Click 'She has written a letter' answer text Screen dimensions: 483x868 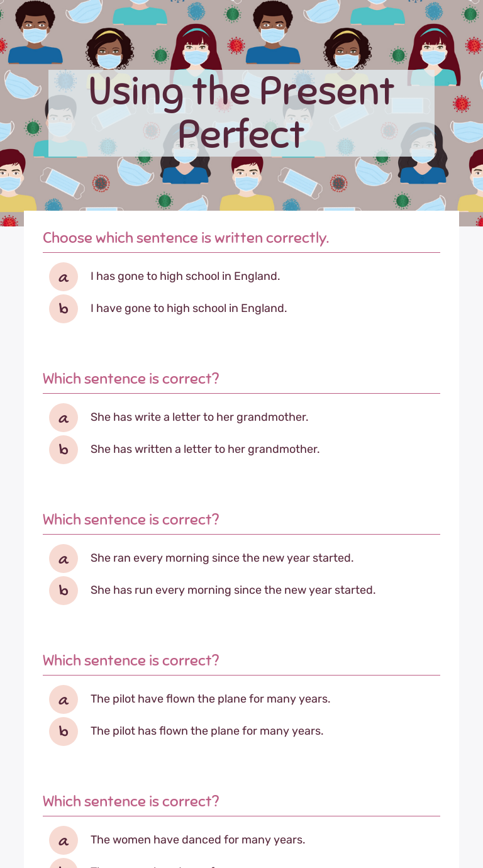click(x=205, y=449)
